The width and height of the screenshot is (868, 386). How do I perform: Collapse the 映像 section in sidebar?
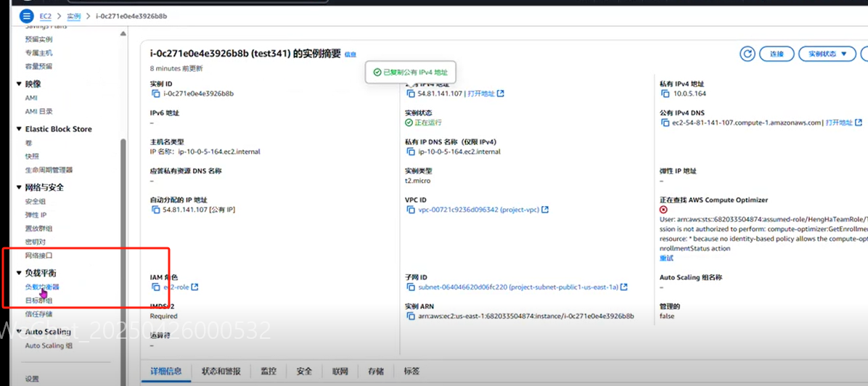20,84
